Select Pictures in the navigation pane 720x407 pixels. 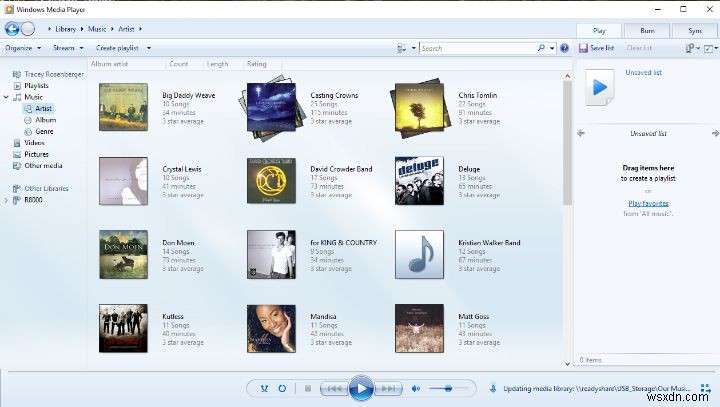pos(36,154)
